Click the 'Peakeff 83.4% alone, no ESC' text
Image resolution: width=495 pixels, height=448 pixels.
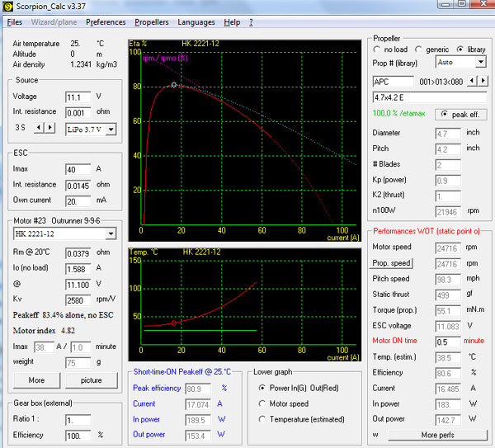point(63,315)
